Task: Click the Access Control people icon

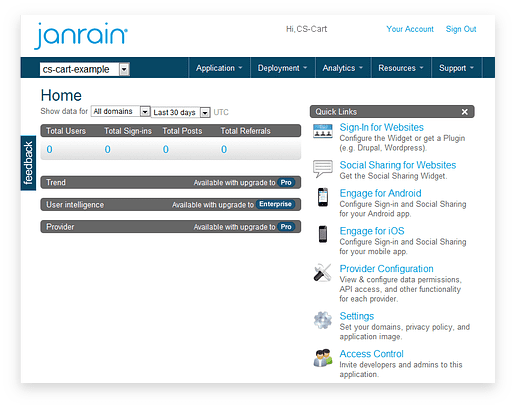Action: pyautogui.click(x=322, y=358)
